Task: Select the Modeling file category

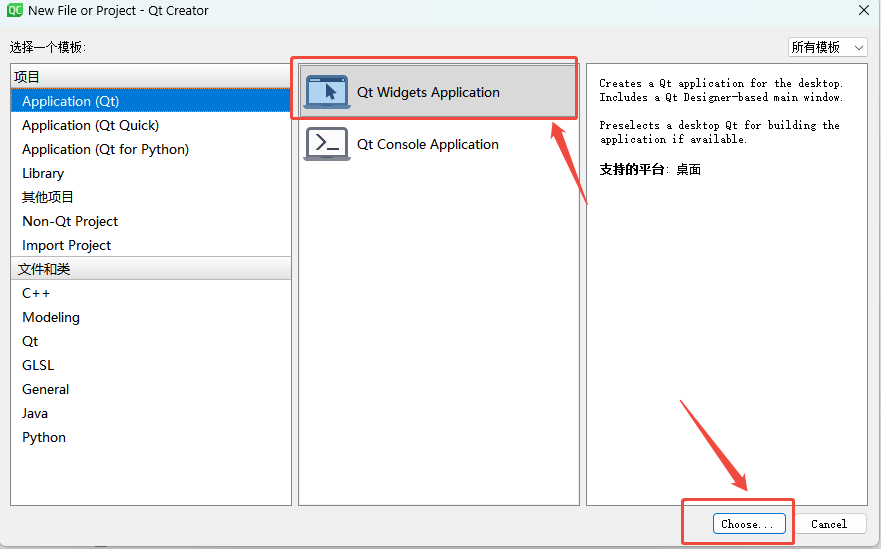Action: [x=51, y=317]
